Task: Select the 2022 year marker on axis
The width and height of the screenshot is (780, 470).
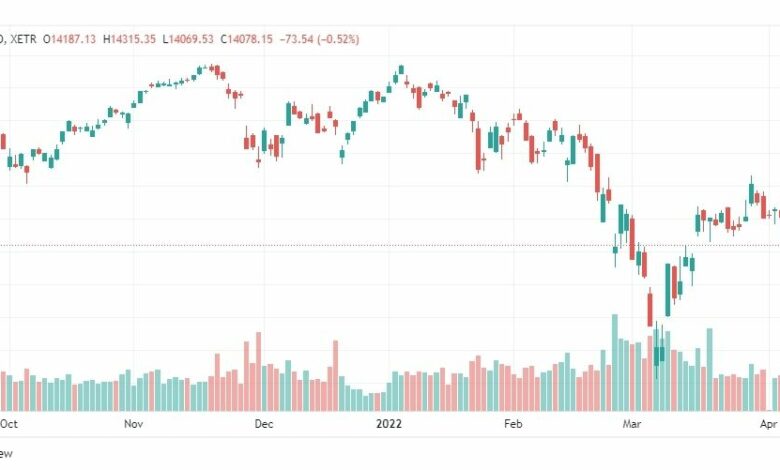Action: coord(389,424)
